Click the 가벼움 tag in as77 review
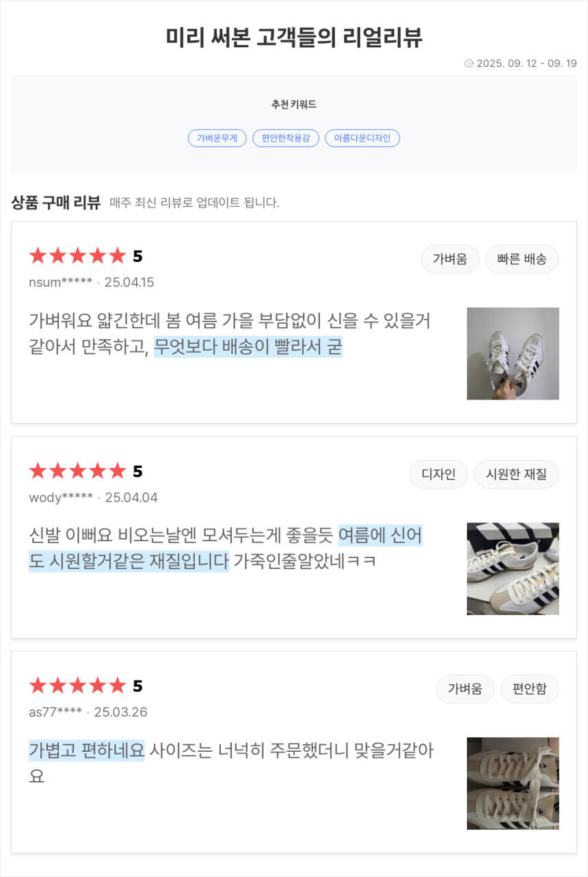The width and height of the screenshot is (588, 877). point(465,689)
